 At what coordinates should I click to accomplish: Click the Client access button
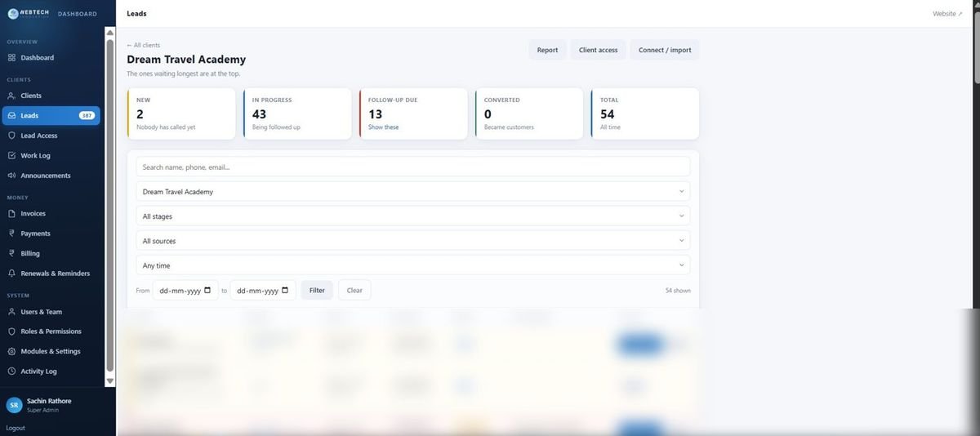tap(598, 50)
